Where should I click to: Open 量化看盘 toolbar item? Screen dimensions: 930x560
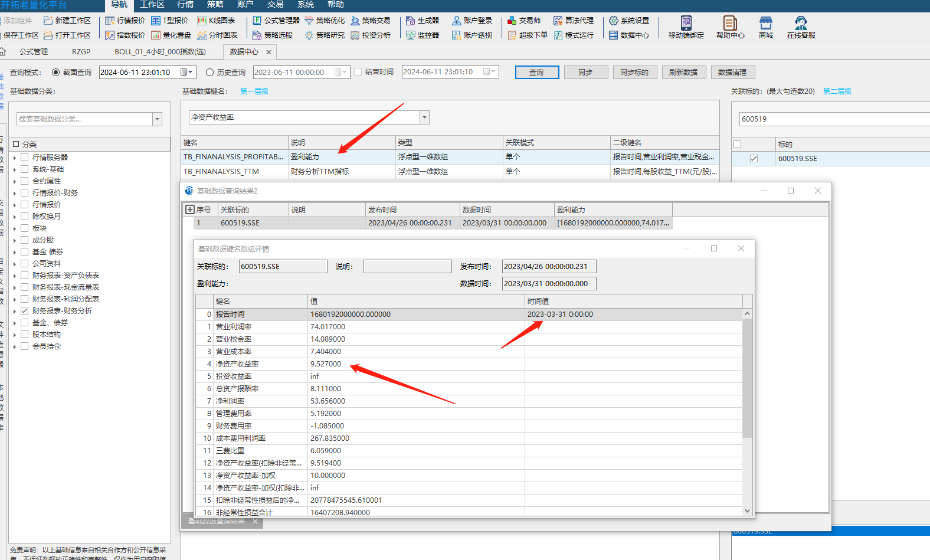click(x=171, y=35)
